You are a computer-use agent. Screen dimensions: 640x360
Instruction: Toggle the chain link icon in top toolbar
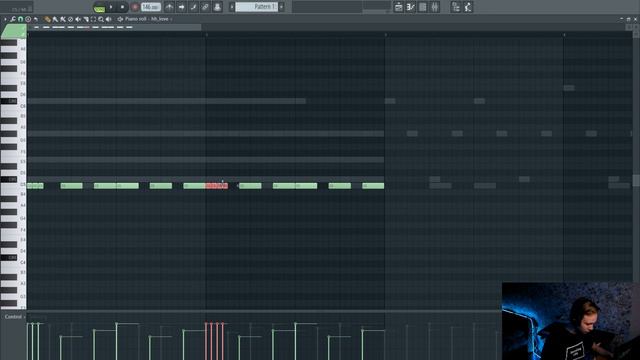pyautogui.click(x=205, y=7)
